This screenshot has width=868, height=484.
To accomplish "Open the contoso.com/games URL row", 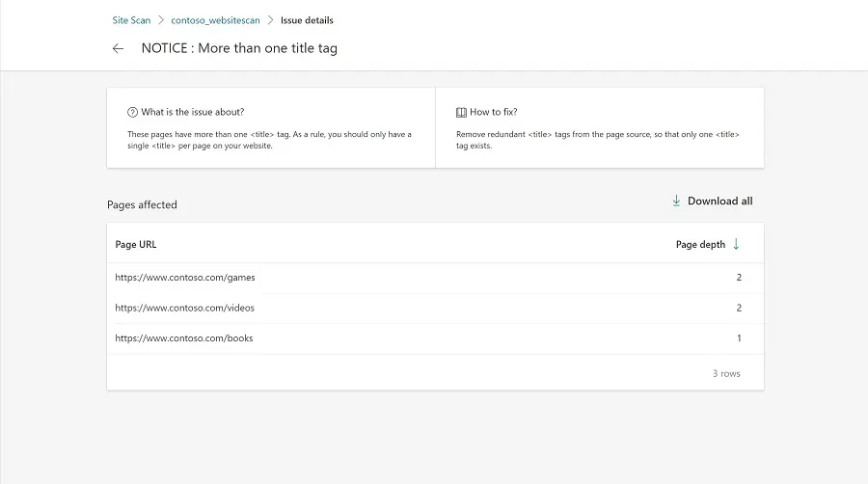I will click(x=184, y=278).
